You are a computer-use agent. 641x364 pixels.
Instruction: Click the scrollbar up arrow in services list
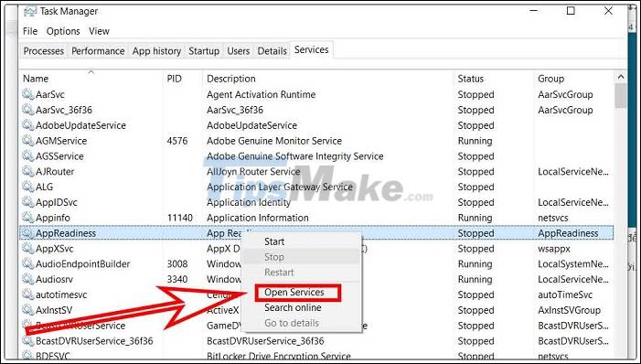[621, 77]
